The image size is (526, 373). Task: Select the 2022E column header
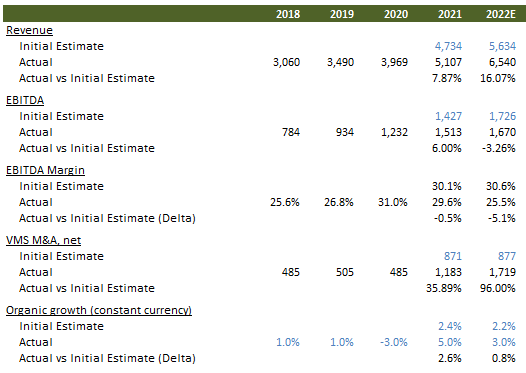(x=501, y=14)
